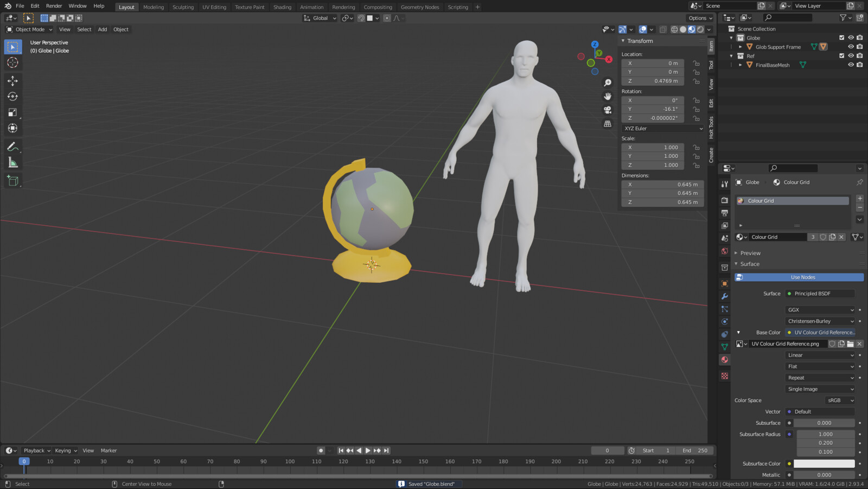Click Base Color UV Colour Grid link
Screen dimensions: 868x489
(x=820, y=333)
